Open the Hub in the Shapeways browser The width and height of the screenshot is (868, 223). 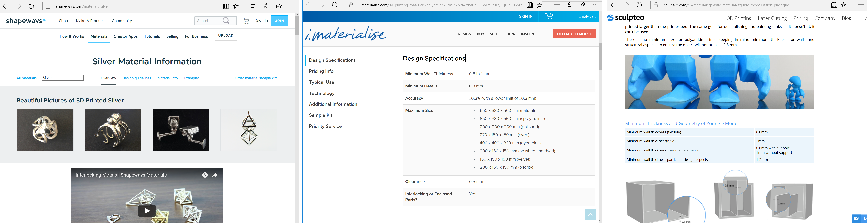[253, 6]
